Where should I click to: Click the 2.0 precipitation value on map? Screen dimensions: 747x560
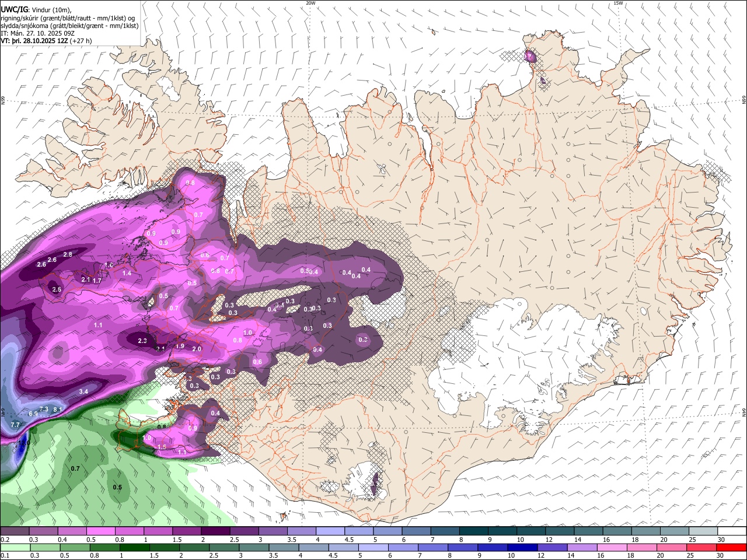(x=197, y=349)
